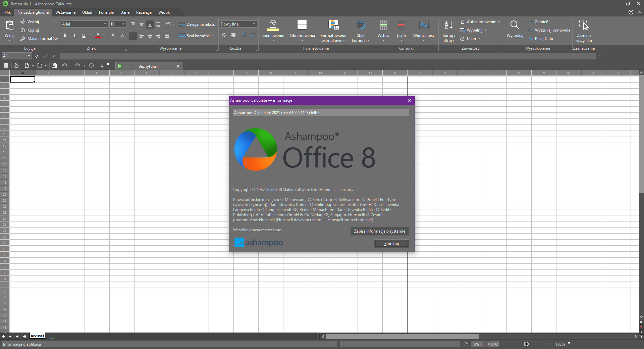The width and height of the screenshot is (644, 349).
Task: Toggle underline formatting
Action: (84, 35)
